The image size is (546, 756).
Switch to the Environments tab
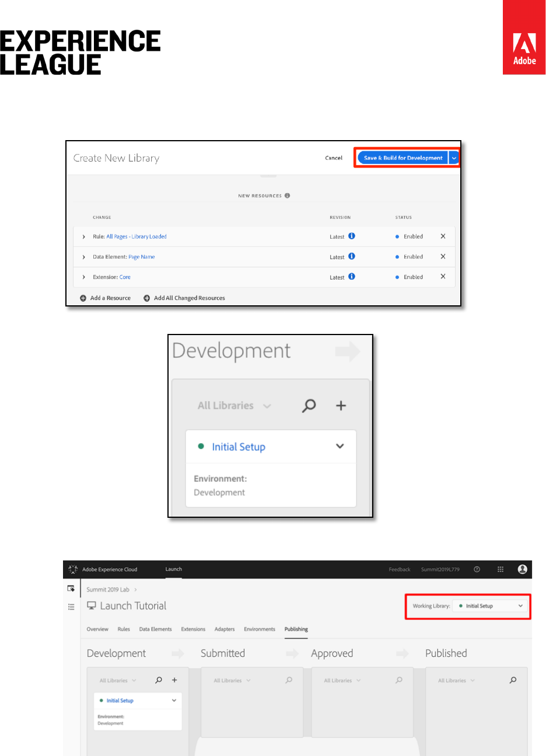point(260,629)
